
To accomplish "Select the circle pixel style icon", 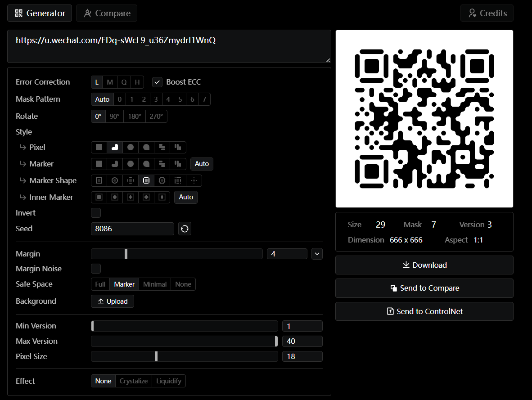I will pyautogui.click(x=131, y=147).
